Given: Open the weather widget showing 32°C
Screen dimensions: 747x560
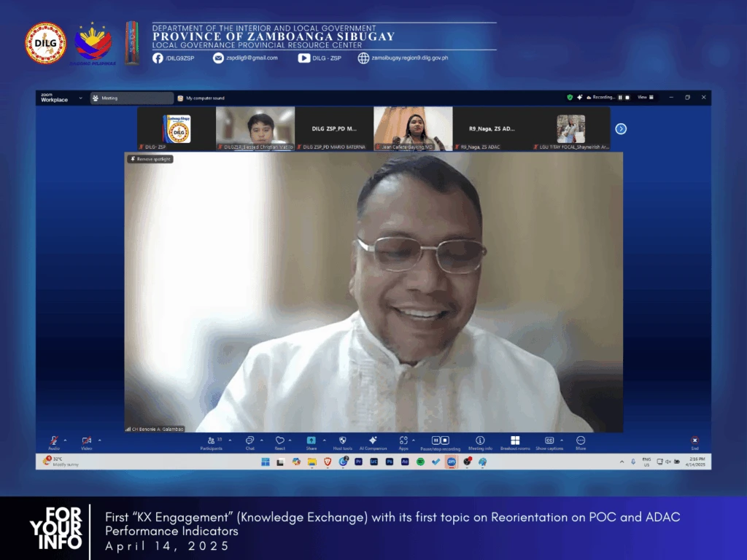Looking at the screenshot, I should [61, 462].
